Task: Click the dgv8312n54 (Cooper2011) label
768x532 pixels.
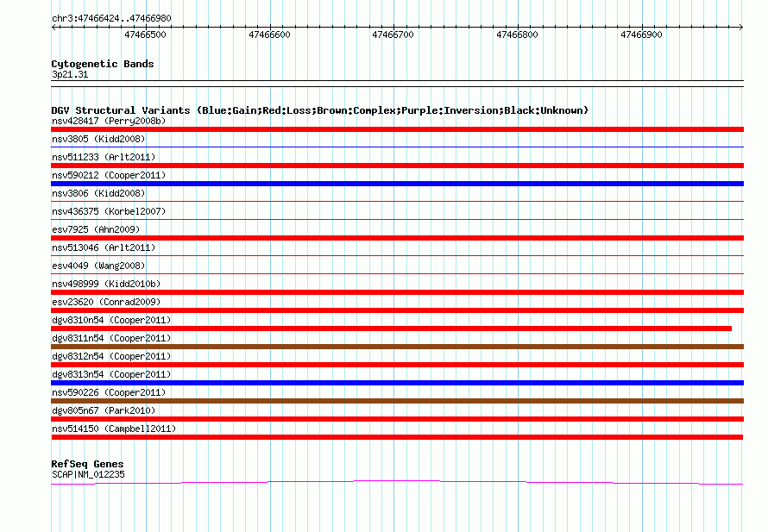Action: pyautogui.click(x=111, y=356)
